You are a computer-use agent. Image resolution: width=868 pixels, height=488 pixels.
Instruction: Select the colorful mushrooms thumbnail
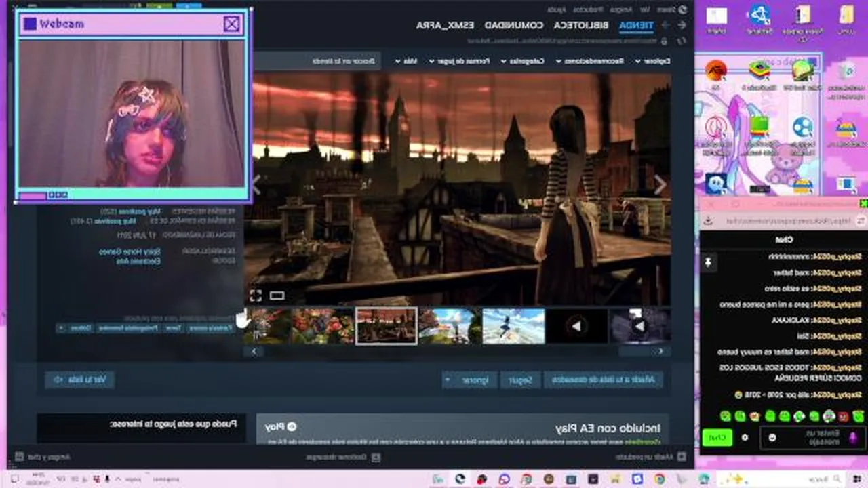tap(323, 326)
